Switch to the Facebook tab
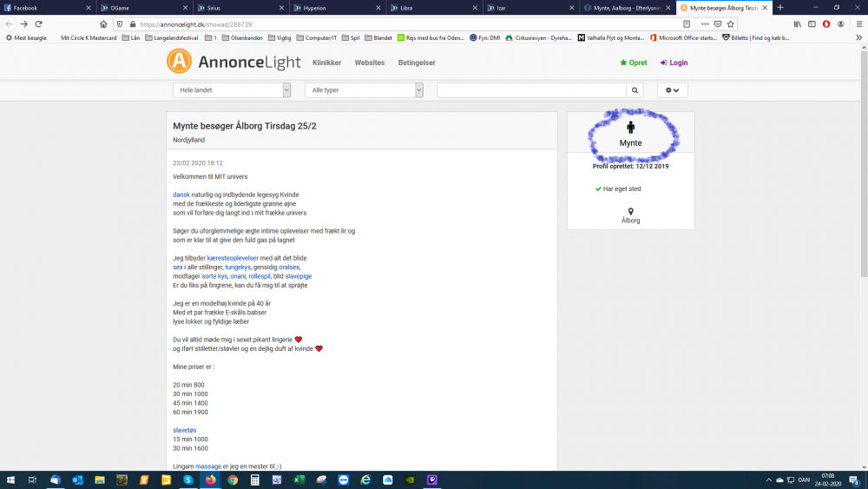The height and width of the screenshot is (489, 868). coord(47,8)
